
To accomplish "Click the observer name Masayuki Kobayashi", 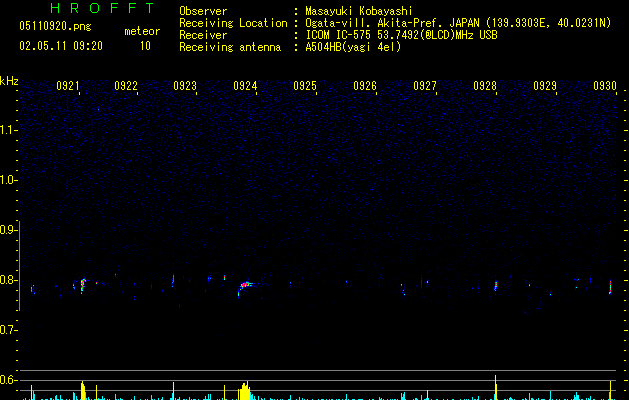I will [x=359, y=11].
